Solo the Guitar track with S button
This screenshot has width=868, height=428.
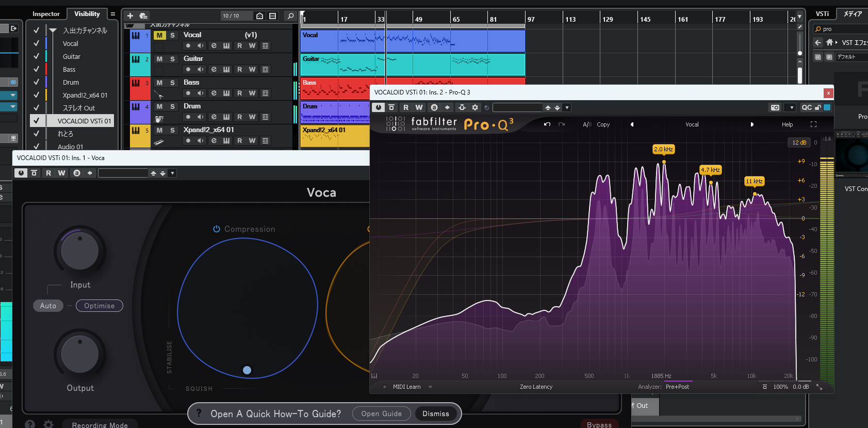[x=172, y=59]
